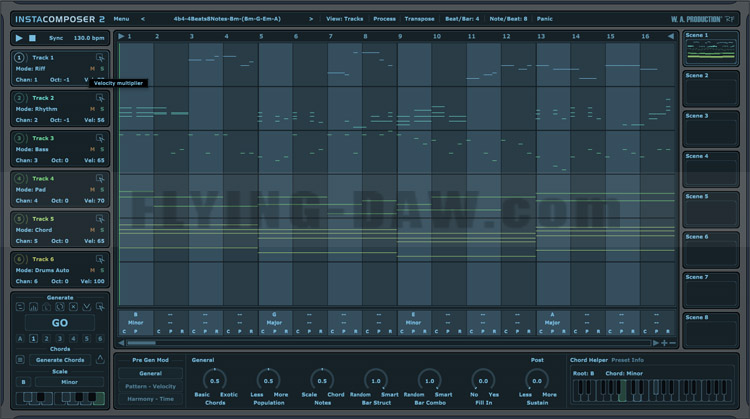Screen dimensions: 750x419
Task: Solo Track 3 with its S button
Action: pos(102,149)
